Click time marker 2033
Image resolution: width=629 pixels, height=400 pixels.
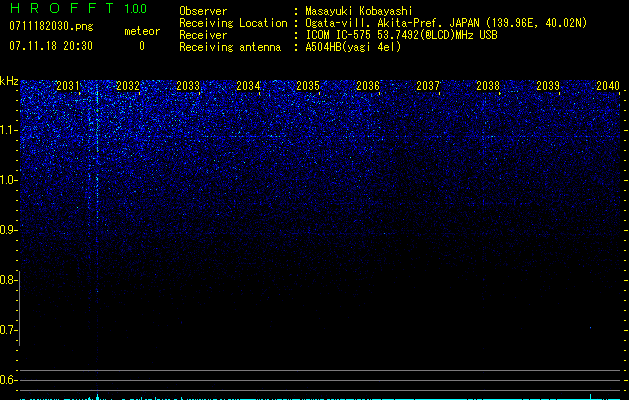[x=188, y=86]
